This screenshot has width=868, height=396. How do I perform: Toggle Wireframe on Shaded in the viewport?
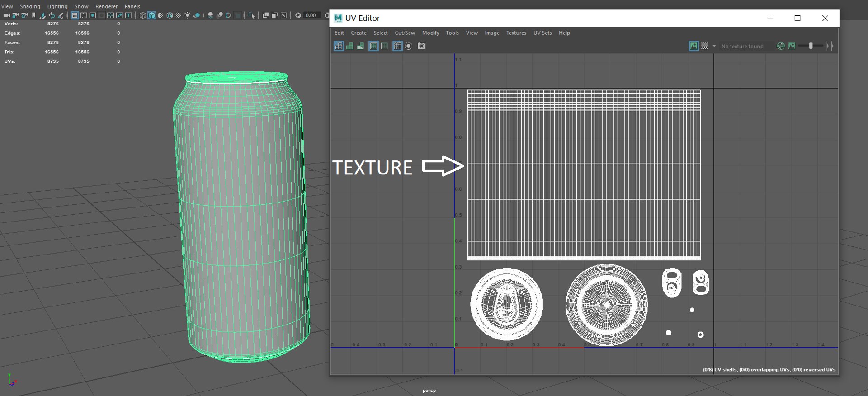170,15
